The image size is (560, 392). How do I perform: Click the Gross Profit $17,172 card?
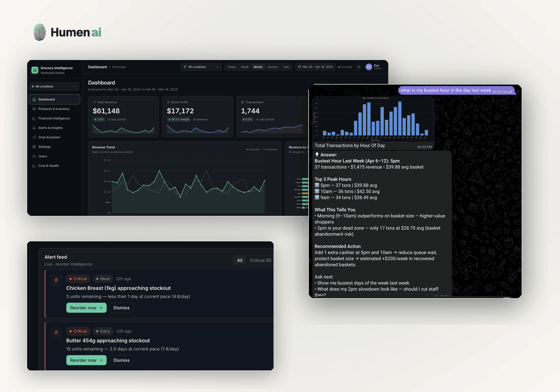(198, 117)
